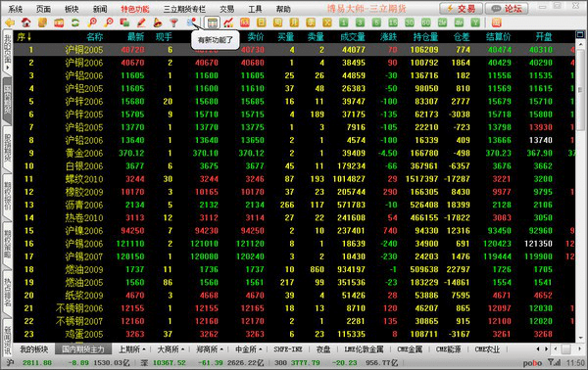Select the green 15-minute period icon
Screen dimensions: 588x370
point(393,23)
